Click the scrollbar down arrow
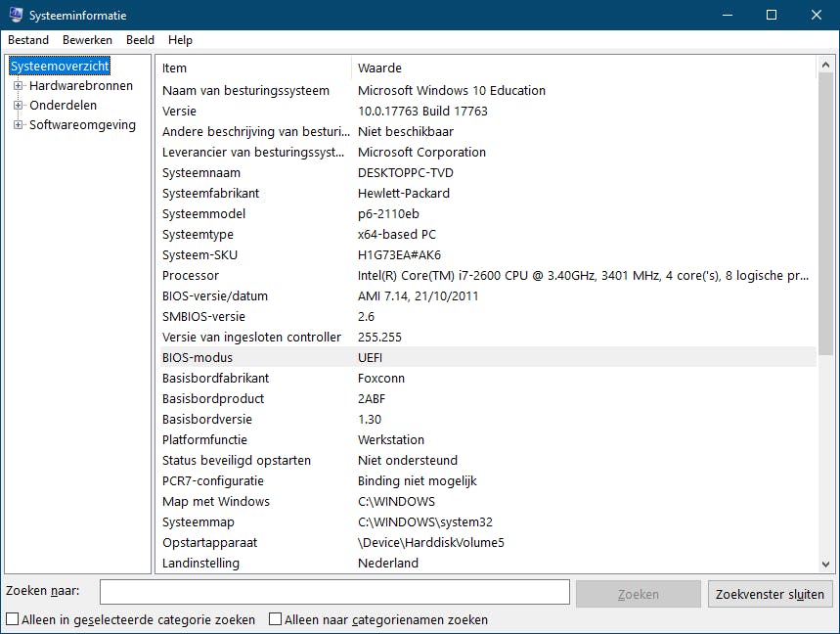This screenshot has height=634, width=840. click(x=825, y=565)
